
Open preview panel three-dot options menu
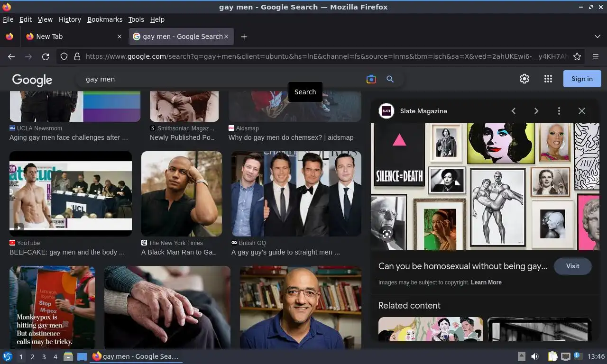(559, 111)
